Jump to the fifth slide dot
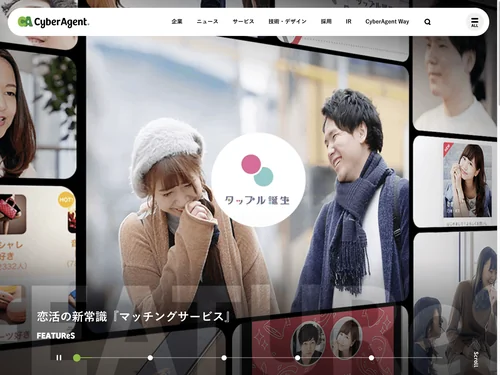Screen dimensions: 500x375 pos(371,358)
